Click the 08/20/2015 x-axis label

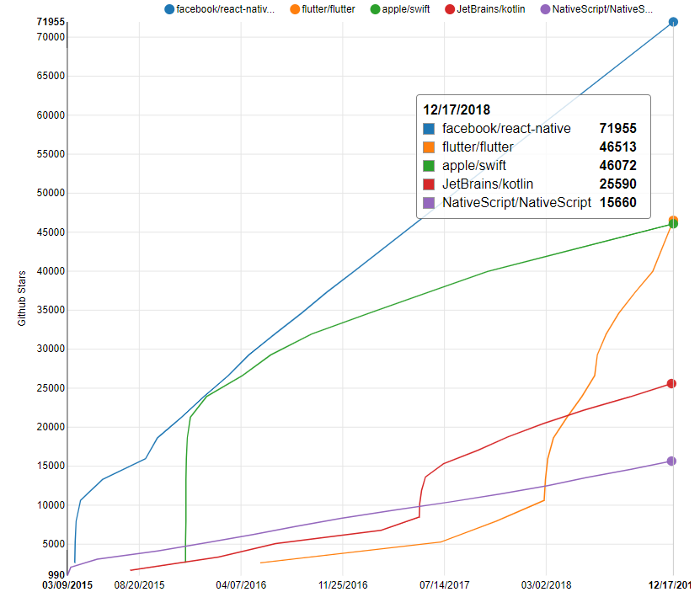(x=139, y=584)
